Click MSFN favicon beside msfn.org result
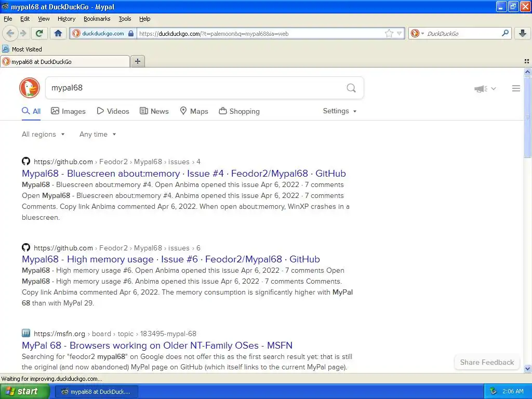Screen dimensions: 532x399 tap(26, 333)
